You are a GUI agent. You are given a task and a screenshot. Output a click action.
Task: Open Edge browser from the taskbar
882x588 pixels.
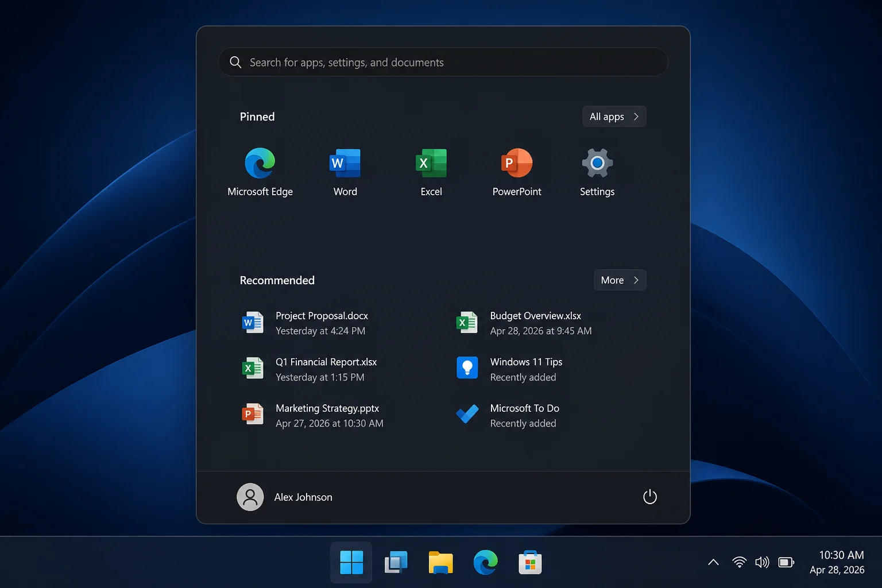coord(485,562)
